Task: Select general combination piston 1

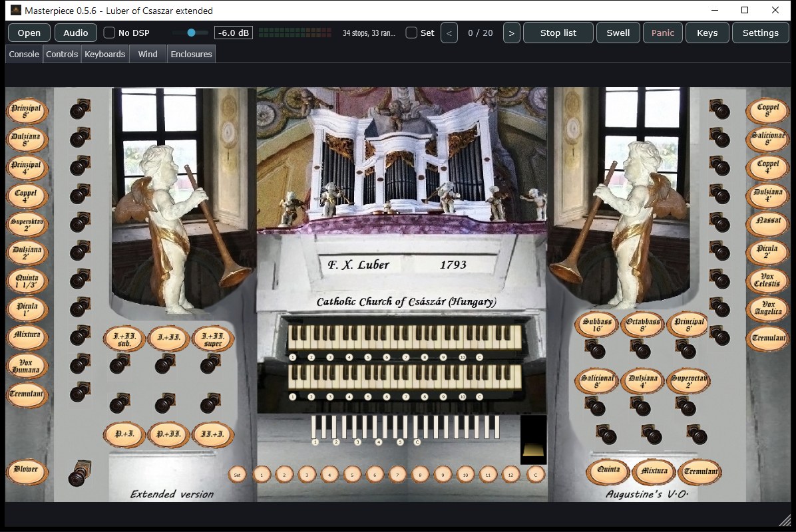Action: (x=262, y=475)
